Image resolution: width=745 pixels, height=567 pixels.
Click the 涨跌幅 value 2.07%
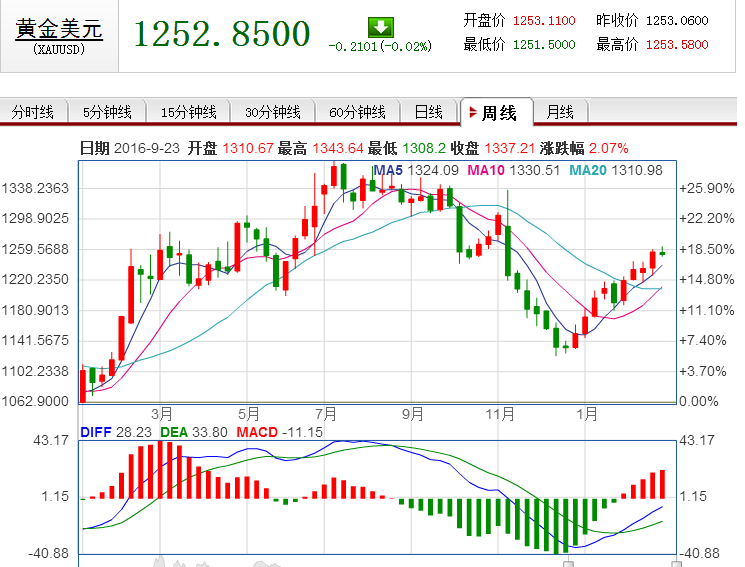(609, 148)
